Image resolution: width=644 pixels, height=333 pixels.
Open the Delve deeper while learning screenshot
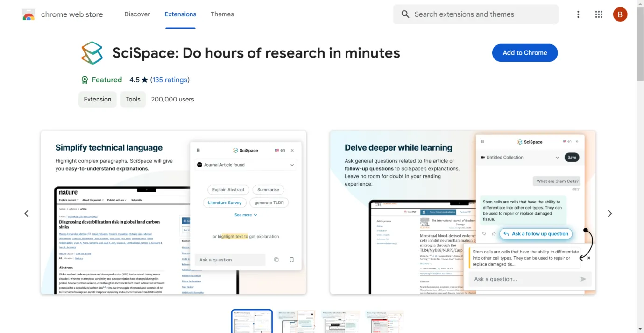tap(463, 212)
